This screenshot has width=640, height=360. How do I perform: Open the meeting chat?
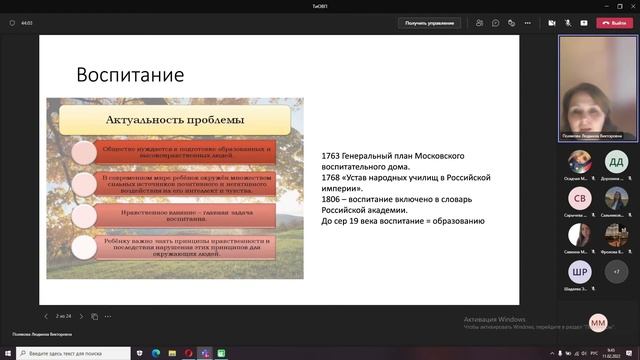pos(495,23)
